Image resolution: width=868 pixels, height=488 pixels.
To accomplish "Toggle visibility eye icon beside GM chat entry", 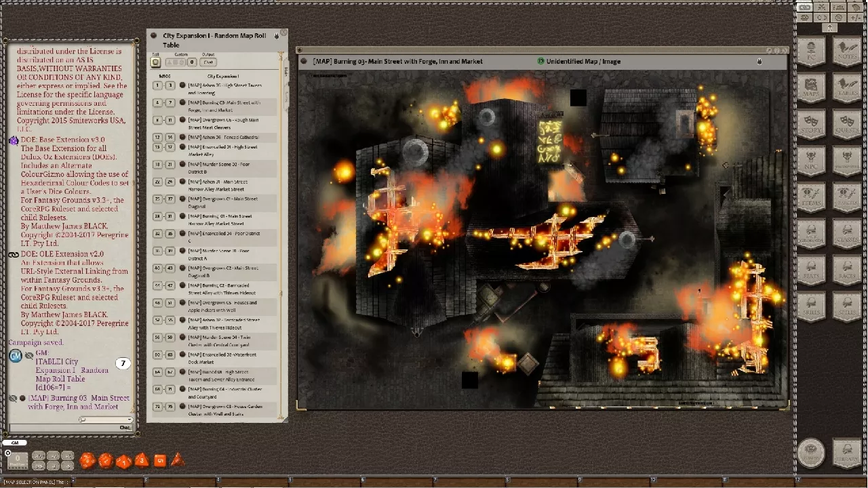I will (29, 355).
